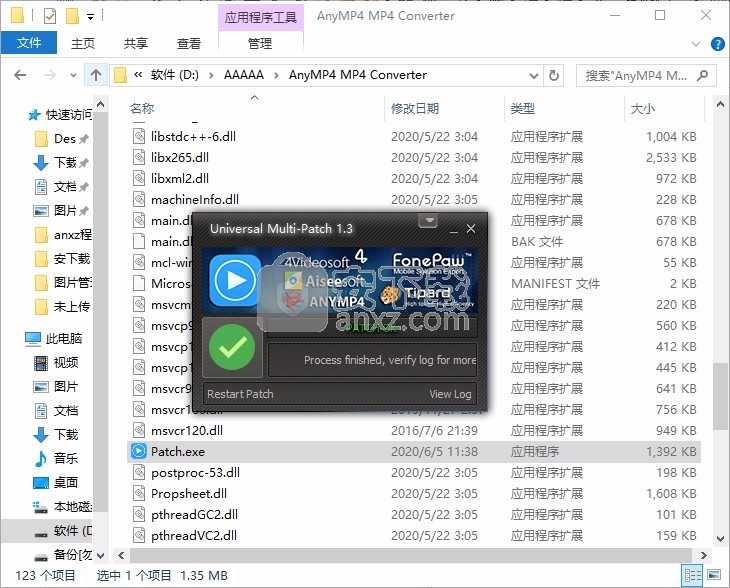Click the Up arrow navigation button
The image size is (730, 588).
[x=95, y=75]
